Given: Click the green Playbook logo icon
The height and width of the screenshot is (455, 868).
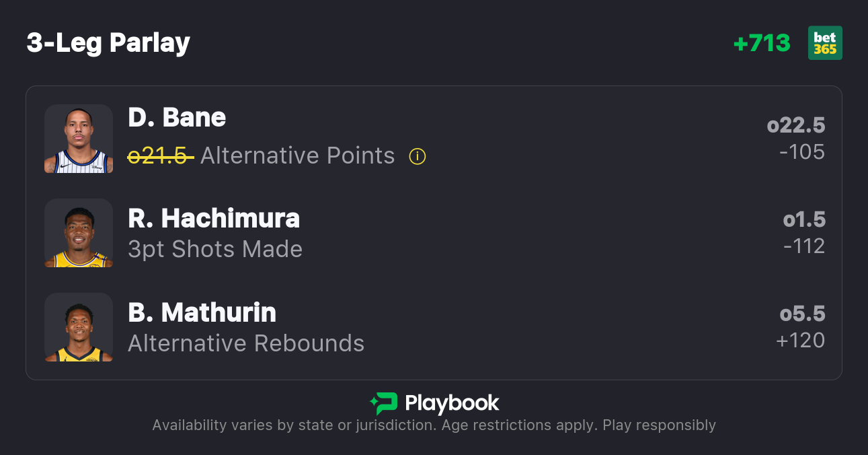Looking at the screenshot, I should (x=384, y=403).
